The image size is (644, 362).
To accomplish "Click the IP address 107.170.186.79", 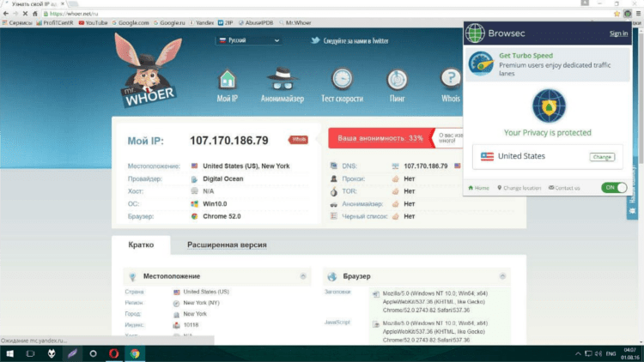I will tap(228, 141).
